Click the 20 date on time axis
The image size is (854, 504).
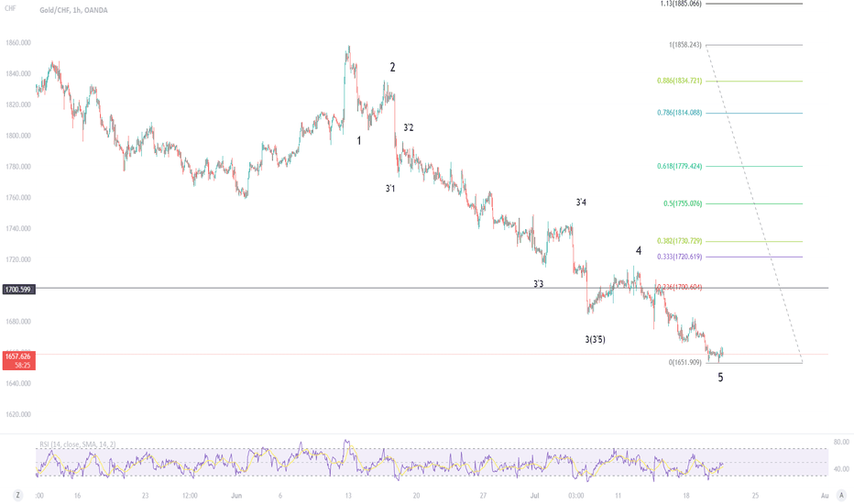(416, 496)
